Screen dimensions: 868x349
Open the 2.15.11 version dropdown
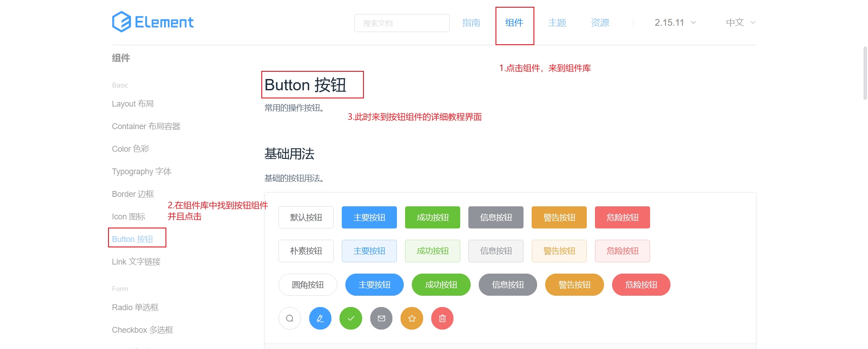(675, 23)
